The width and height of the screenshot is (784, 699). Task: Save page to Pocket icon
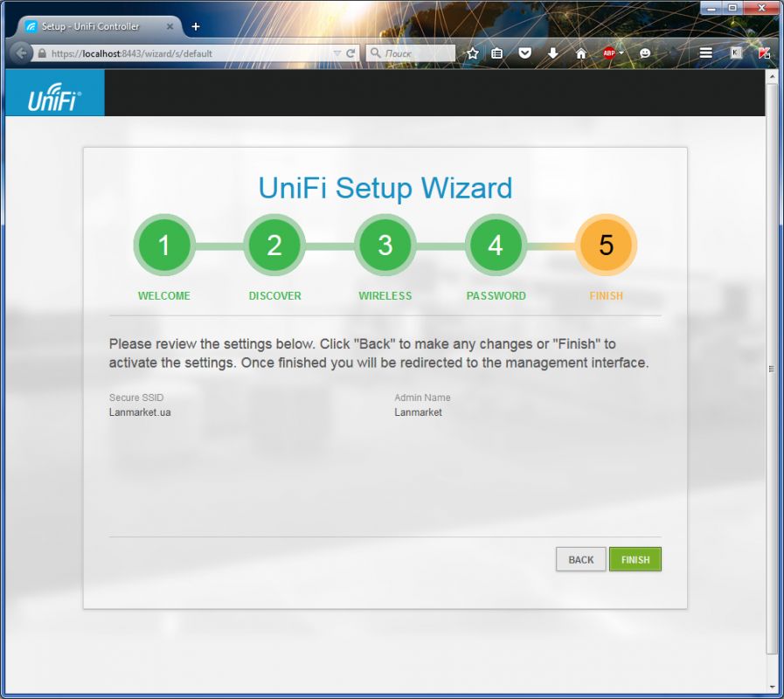pyautogui.click(x=525, y=53)
